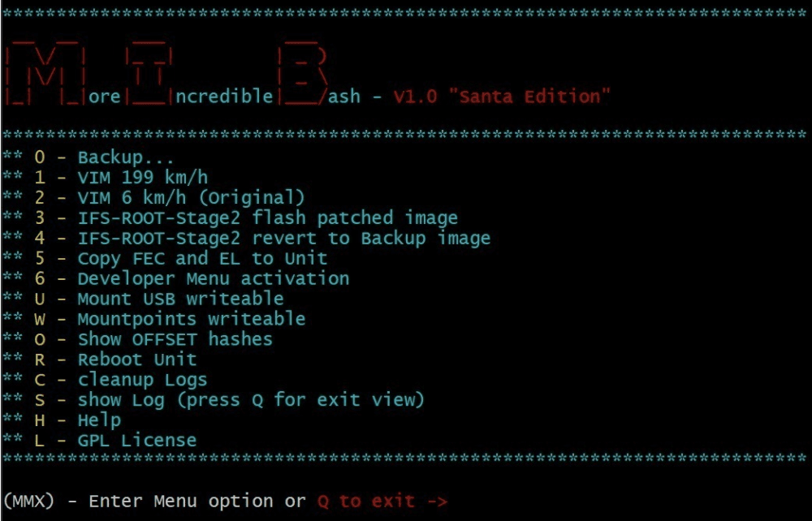
Task: Click the red "Q to exit ->" text
Action: (x=382, y=502)
